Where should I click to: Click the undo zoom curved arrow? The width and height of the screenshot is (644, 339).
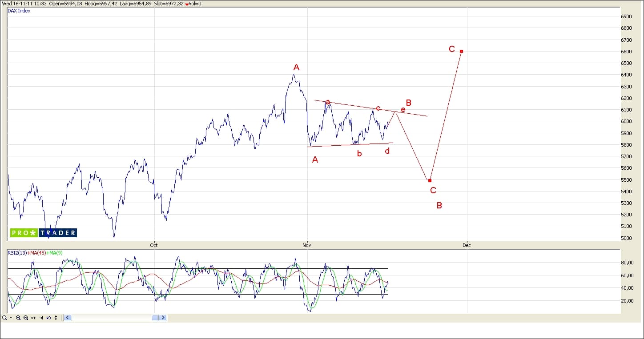48,318
